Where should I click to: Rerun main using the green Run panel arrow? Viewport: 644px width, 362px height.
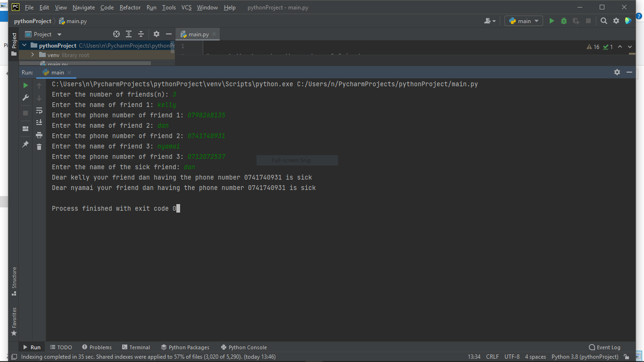[25, 85]
